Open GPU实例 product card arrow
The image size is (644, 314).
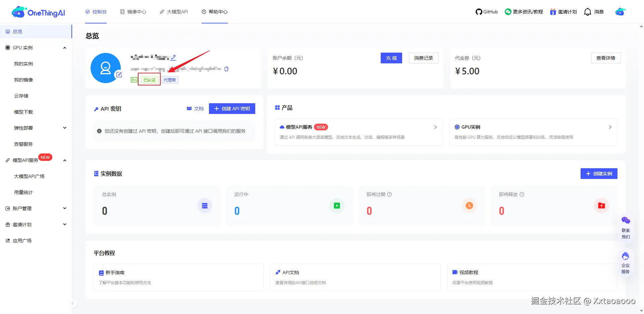[x=610, y=127]
